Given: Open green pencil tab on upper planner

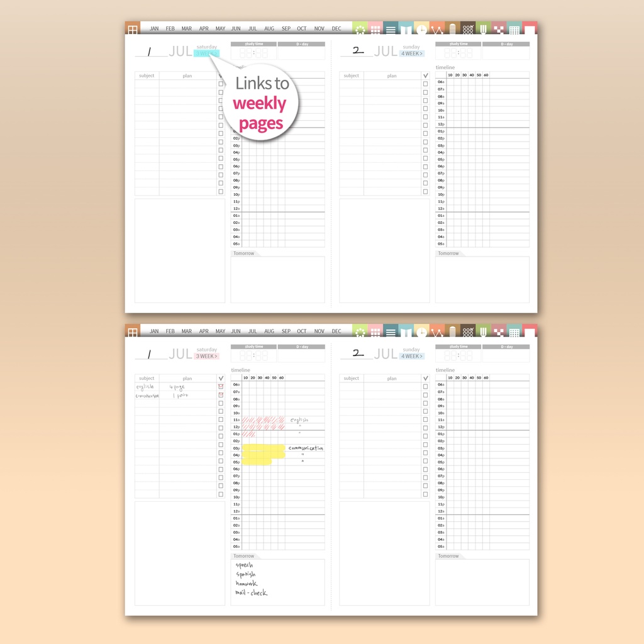Looking at the screenshot, I should 483,28.
